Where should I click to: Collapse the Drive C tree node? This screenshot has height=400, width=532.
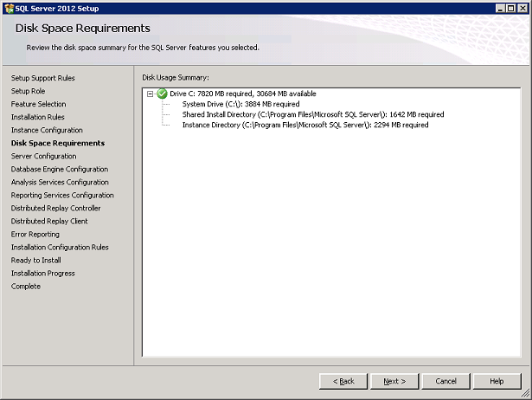coord(150,94)
